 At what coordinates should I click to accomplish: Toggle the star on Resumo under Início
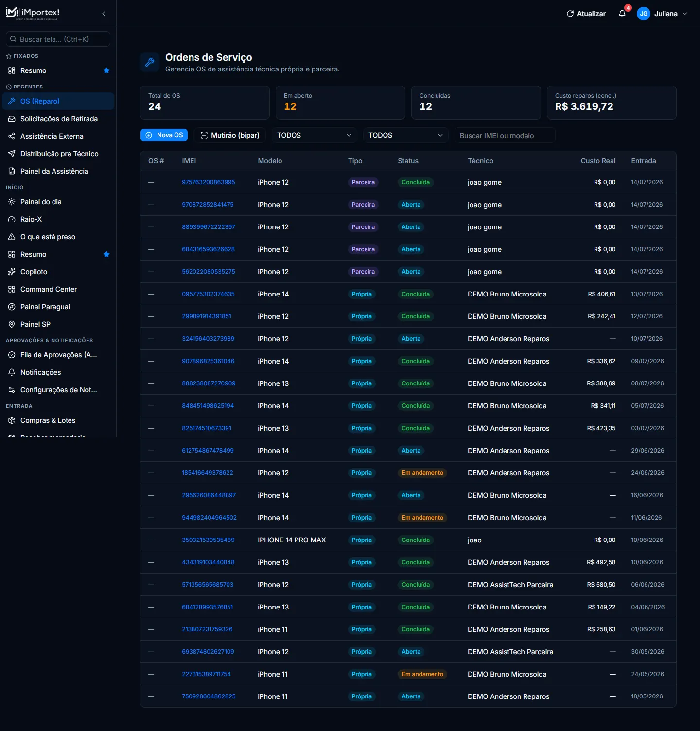click(106, 254)
